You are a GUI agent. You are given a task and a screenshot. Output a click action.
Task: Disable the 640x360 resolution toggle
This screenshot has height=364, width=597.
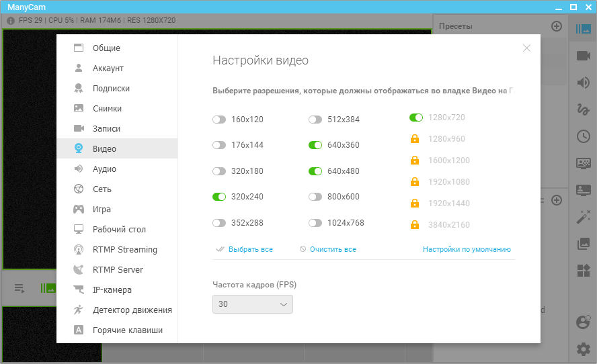click(x=315, y=145)
